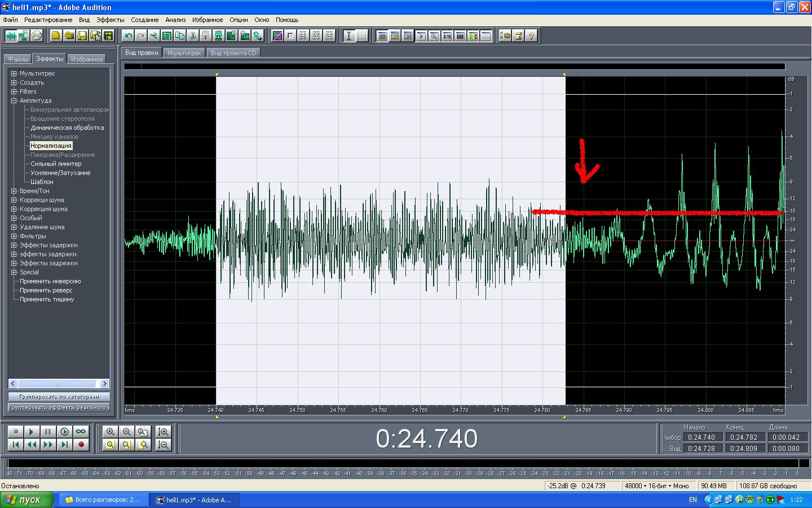Viewport: 812px width, 508px height.
Task: Collapse the Амплитуда tree node
Action: click(x=14, y=100)
